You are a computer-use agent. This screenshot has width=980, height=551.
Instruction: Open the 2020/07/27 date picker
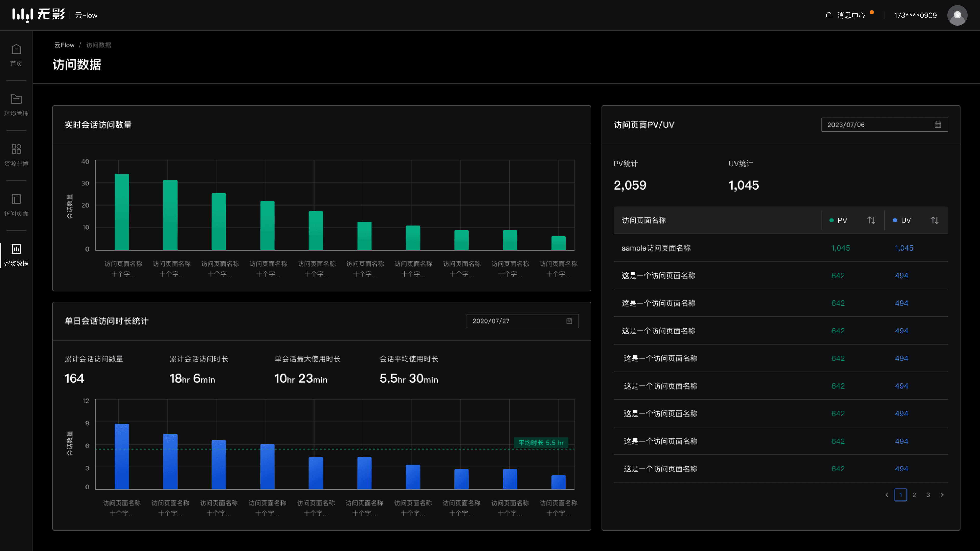pos(522,321)
